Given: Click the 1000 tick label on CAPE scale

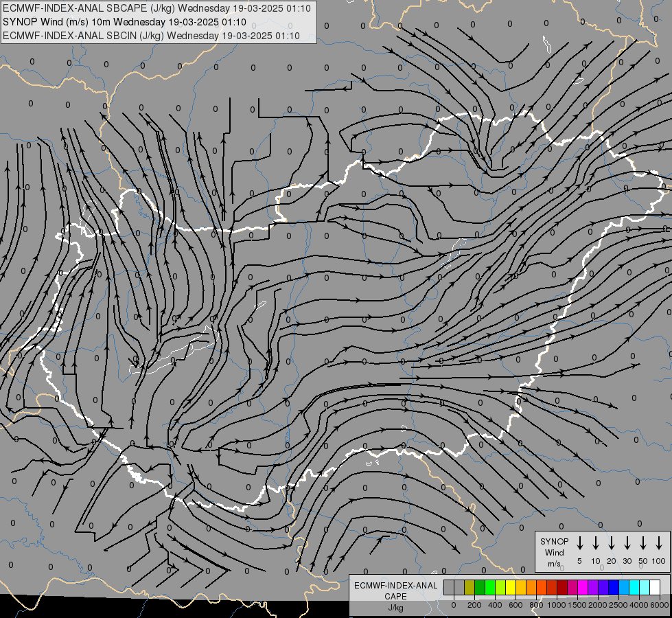Looking at the screenshot, I should pos(556,605).
